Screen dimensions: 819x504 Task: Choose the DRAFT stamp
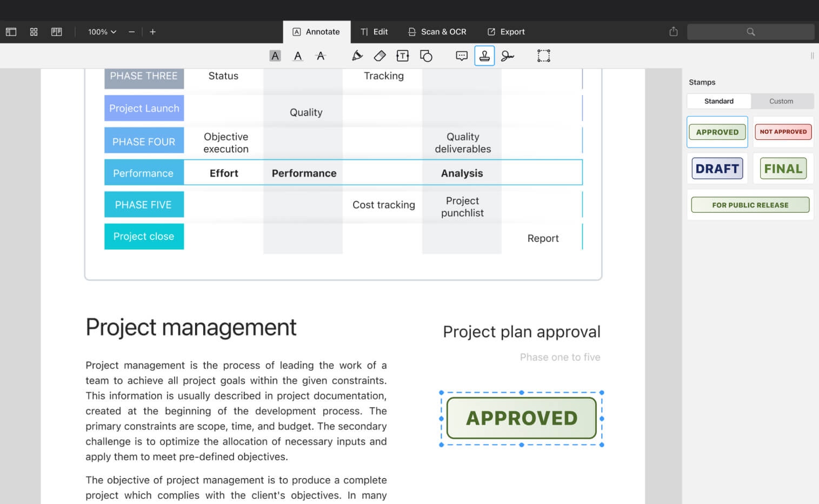[x=717, y=169]
